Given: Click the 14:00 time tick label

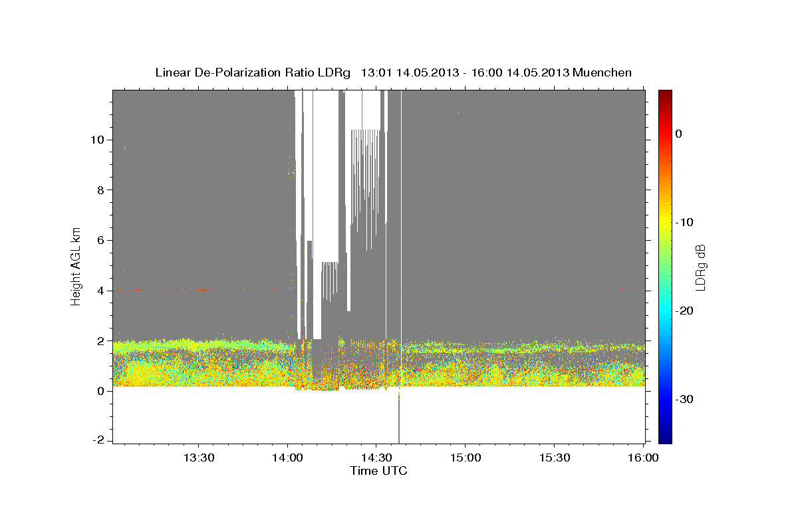Looking at the screenshot, I should 287,458.
